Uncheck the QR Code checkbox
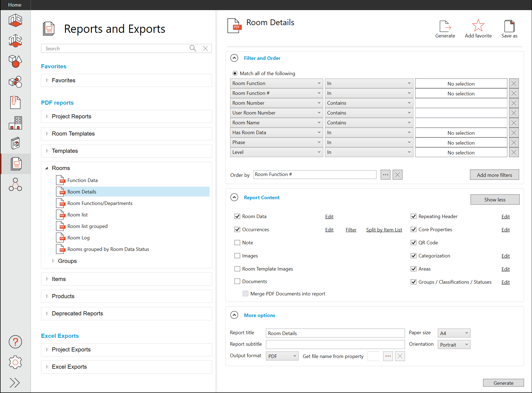 tap(413, 243)
